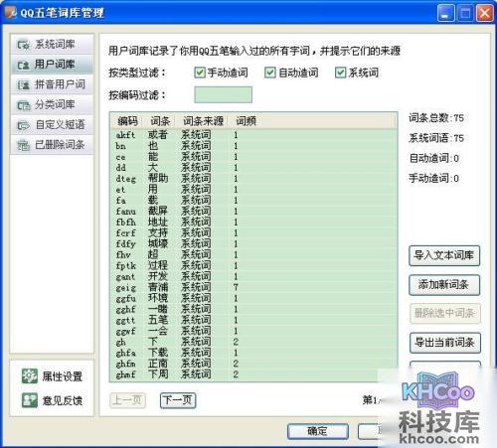Select the ghfa 下载 entry
Image resolution: width=497 pixels, height=448 pixels.
click(253, 353)
